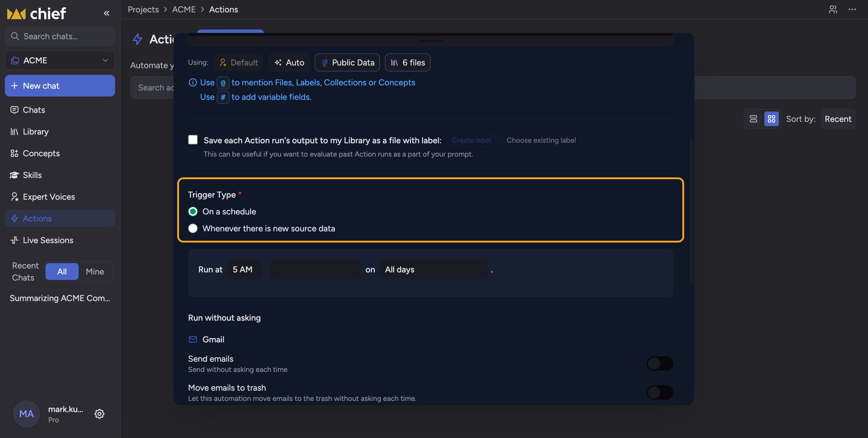Click the Chief logo

coord(36,14)
